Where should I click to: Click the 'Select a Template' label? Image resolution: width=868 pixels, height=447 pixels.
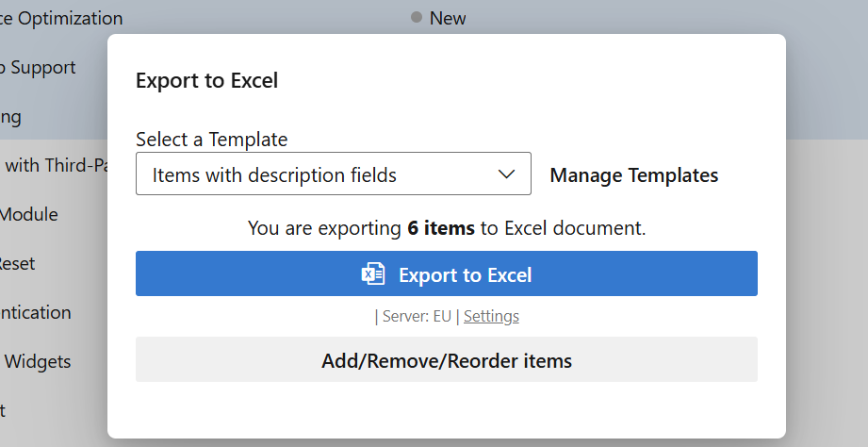pyautogui.click(x=211, y=140)
